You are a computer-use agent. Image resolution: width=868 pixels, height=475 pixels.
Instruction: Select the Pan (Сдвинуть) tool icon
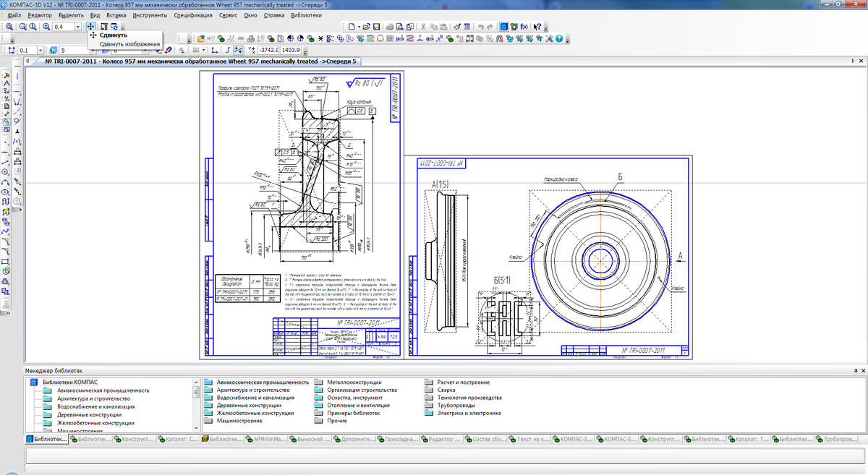click(x=90, y=27)
